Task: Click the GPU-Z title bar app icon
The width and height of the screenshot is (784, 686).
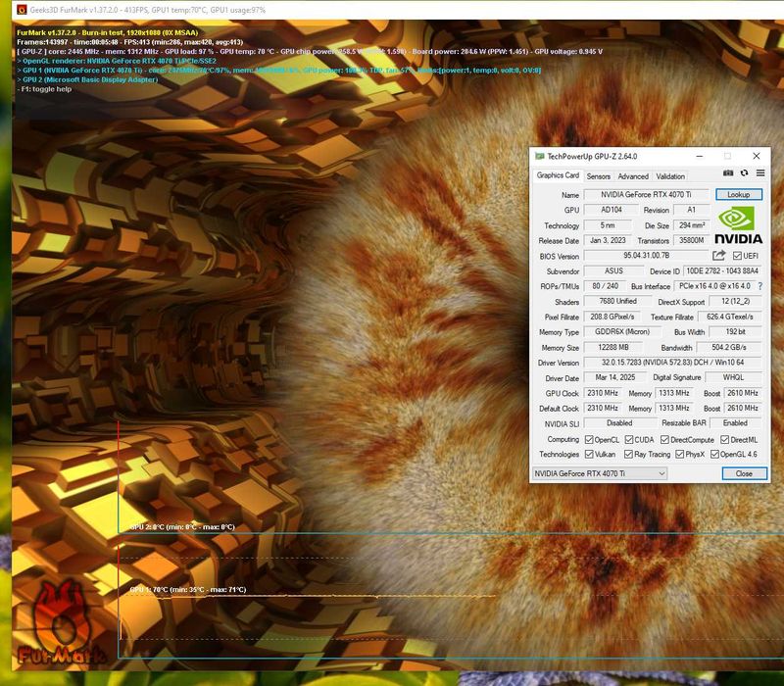Action: coord(540,157)
